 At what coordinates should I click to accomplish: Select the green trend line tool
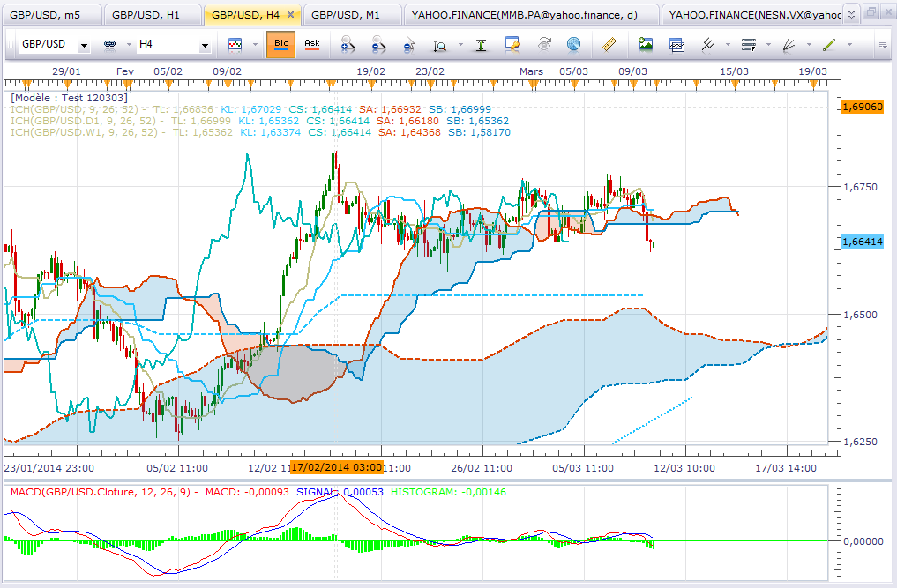(829, 45)
